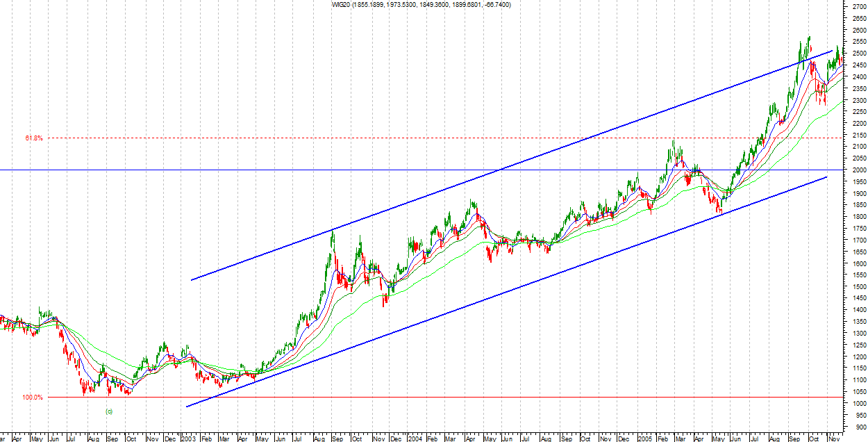Viewport: 868px width, 442px height.
Task: Select the 100.0% Fibonacci level label
Action: point(33,398)
